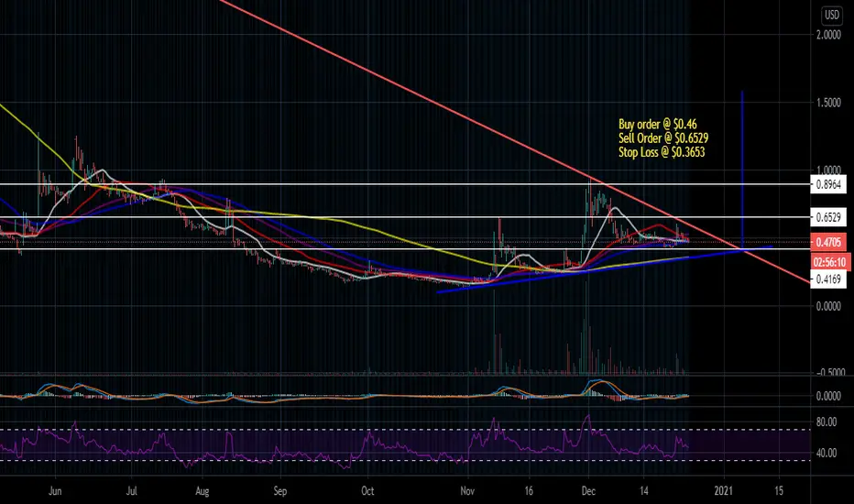Click the Nov date label on time axis
This screenshot has height=504, width=854.
click(467, 491)
